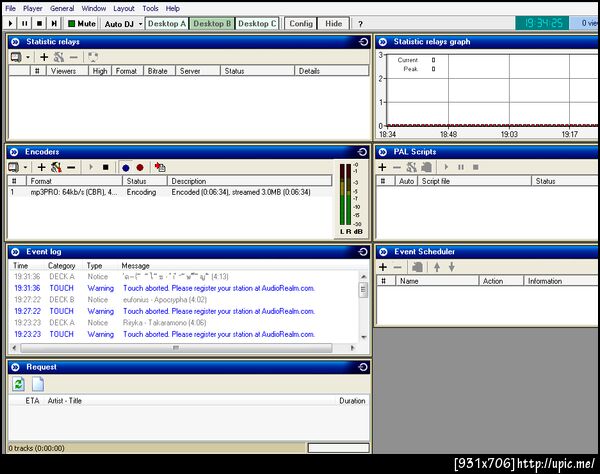This screenshot has height=474, width=600.
Task: Select the mp3PRO 64kb/s encoder row
Action: [170, 192]
